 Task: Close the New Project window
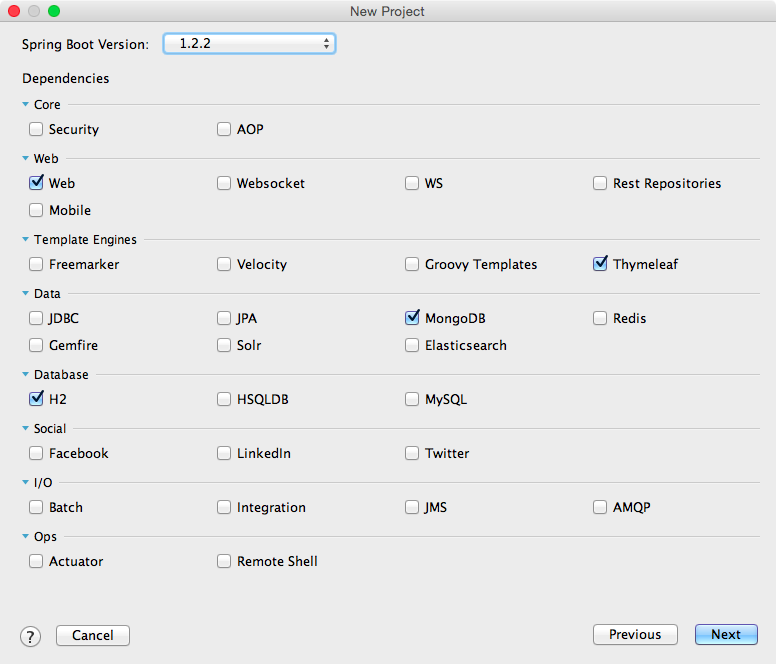coord(14,11)
